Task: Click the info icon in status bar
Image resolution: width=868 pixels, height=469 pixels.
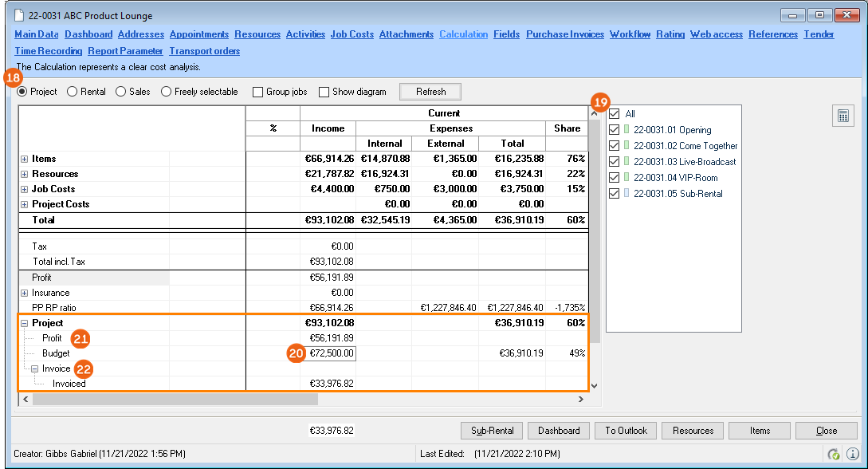Action: (852, 454)
